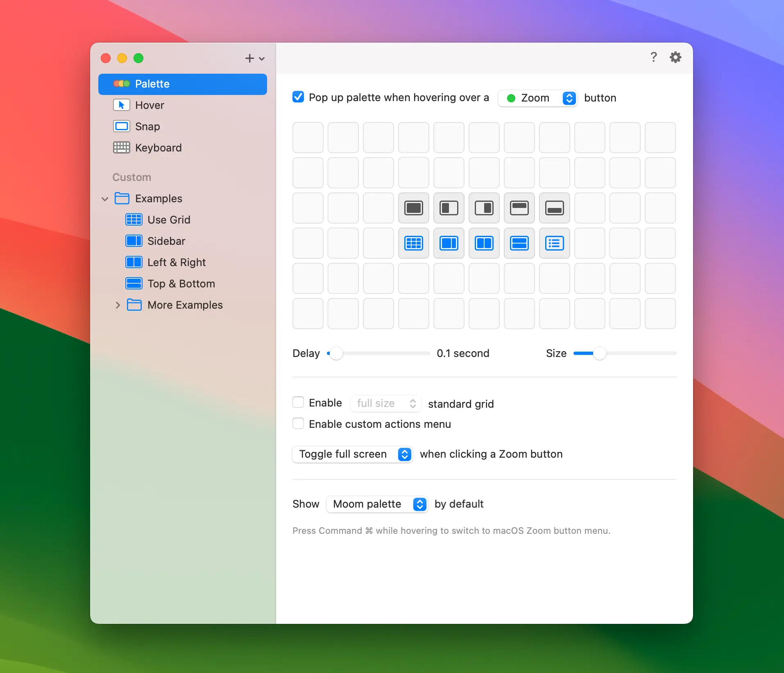Click the top-half window layout icon

pos(519,208)
